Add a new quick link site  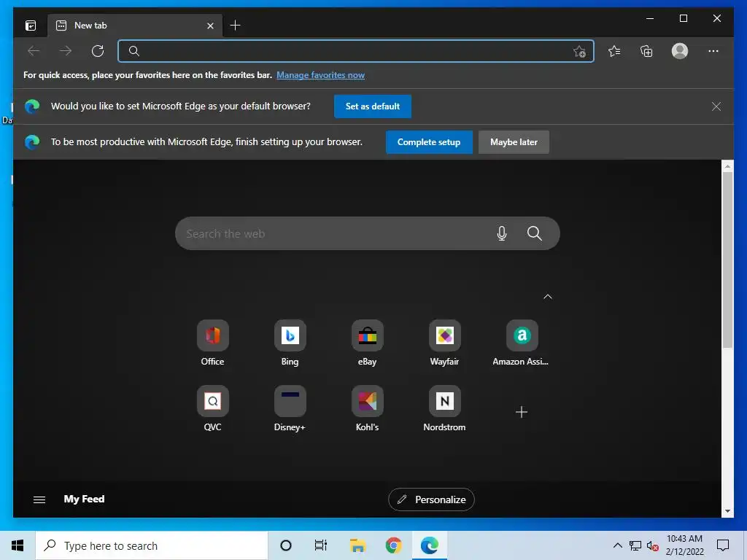pyautogui.click(x=522, y=412)
